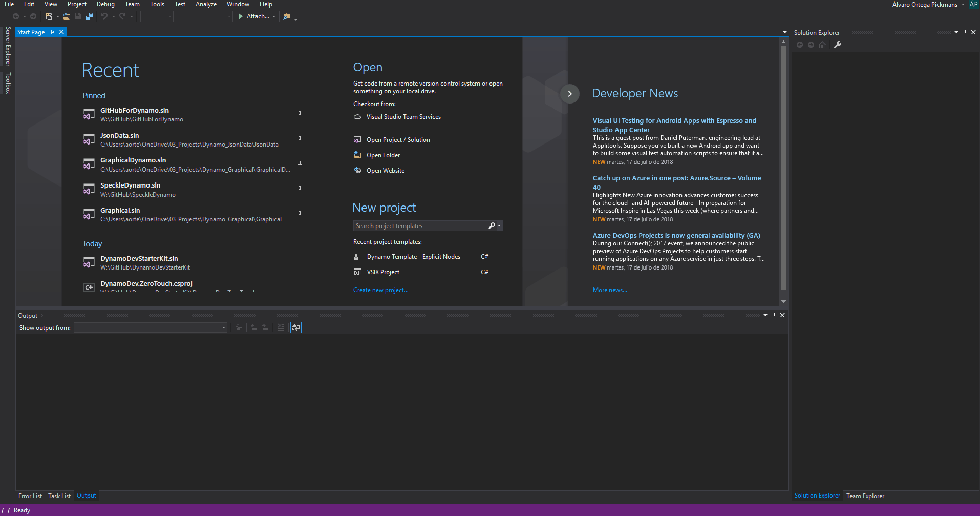Select VSIX Project recent template
This screenshot has width=980, height=516.
coord(383,272)
